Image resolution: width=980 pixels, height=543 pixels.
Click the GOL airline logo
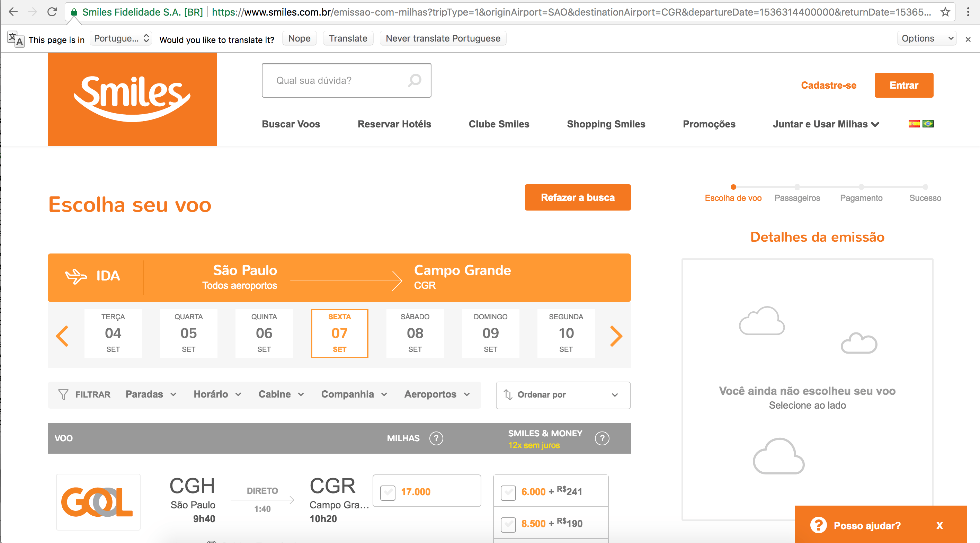click(x=98, y=502)
